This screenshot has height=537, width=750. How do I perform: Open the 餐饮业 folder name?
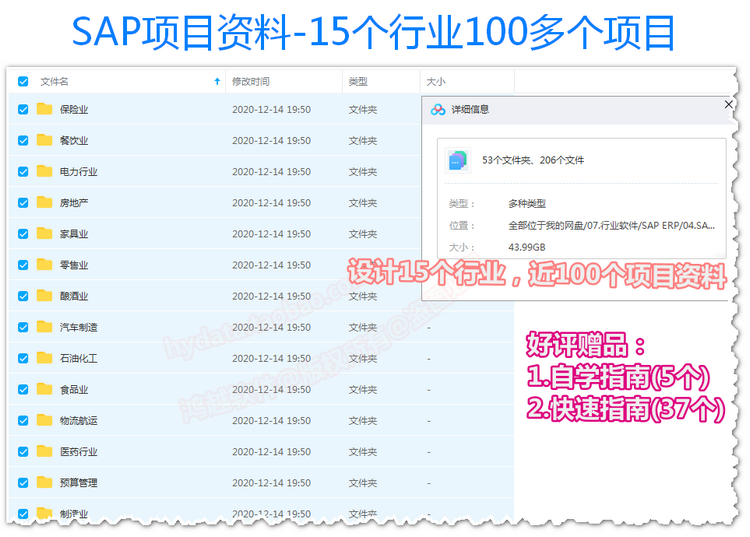tap(74, 141)
